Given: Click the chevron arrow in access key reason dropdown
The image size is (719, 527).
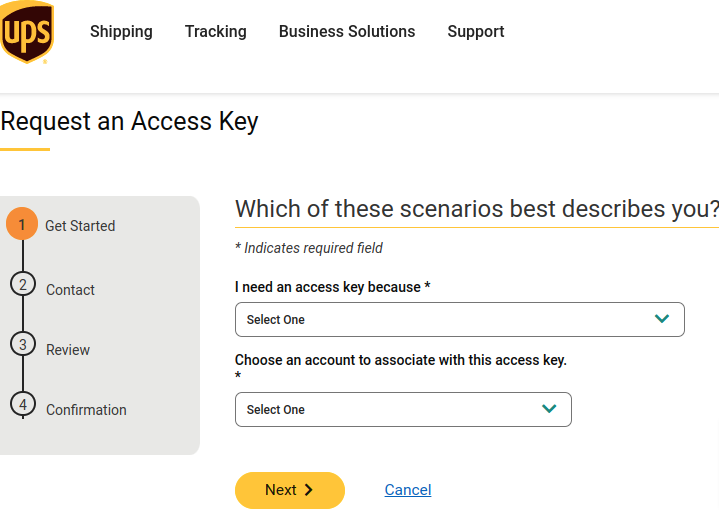Looking at the screenshot, I should click(661, 319).
